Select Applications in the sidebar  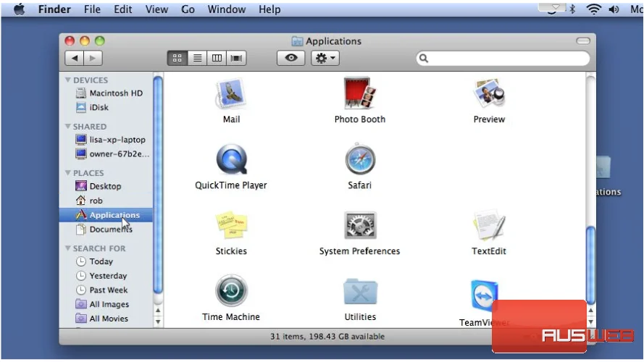(x=106, y=215)
